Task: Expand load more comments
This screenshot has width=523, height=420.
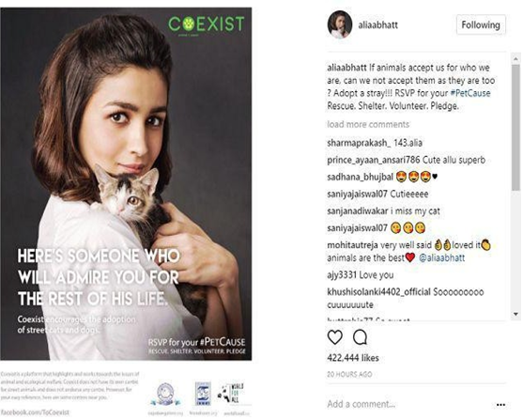Action: coord(368,125)
